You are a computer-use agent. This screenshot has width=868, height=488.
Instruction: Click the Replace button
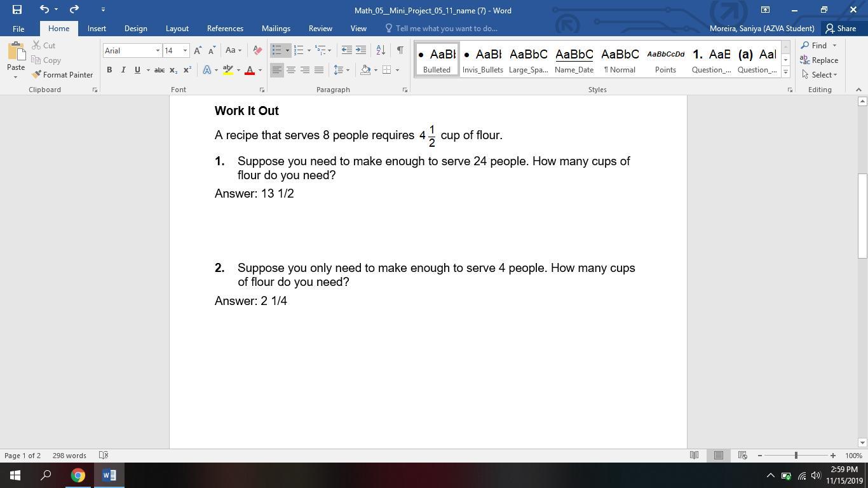819,60
